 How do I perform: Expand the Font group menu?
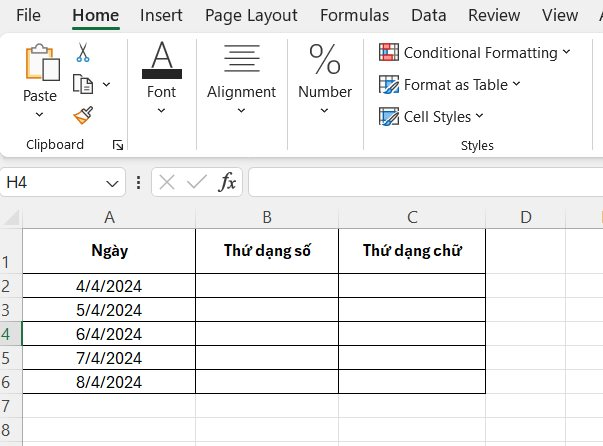162,78
